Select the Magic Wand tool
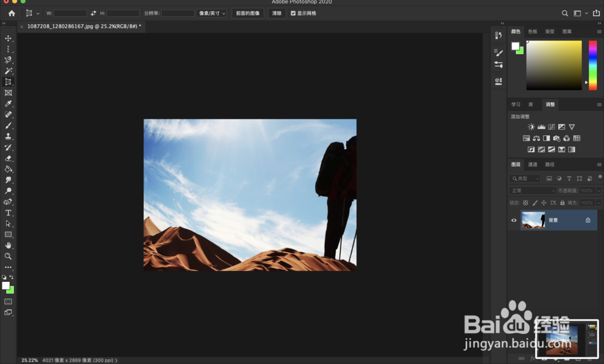 tap(8, 71)
